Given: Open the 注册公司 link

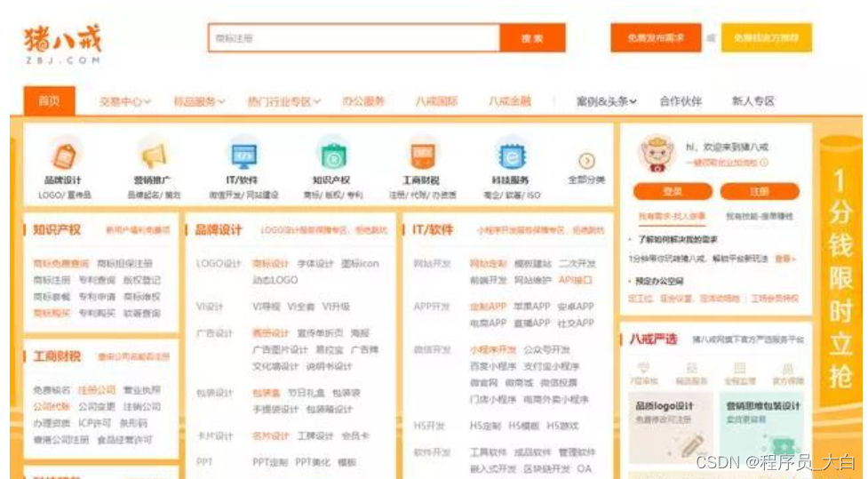Looking at the screenshot, I should [x=97, y=390].
